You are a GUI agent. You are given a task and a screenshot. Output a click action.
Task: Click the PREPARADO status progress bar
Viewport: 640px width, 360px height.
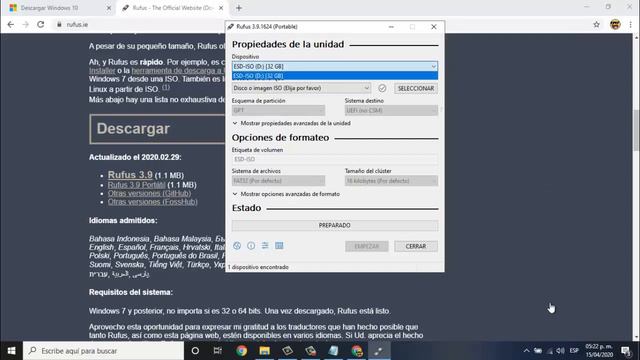coord(335,225)
